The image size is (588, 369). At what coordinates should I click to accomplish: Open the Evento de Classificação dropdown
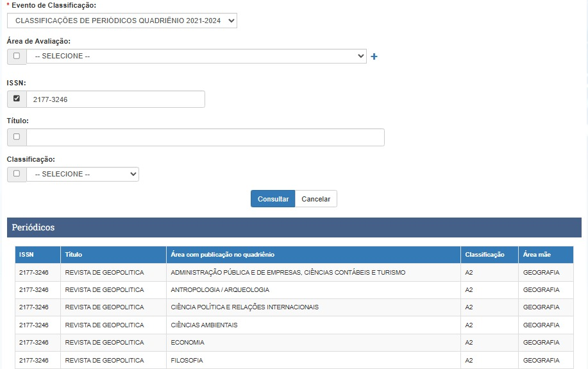[122, 21]
